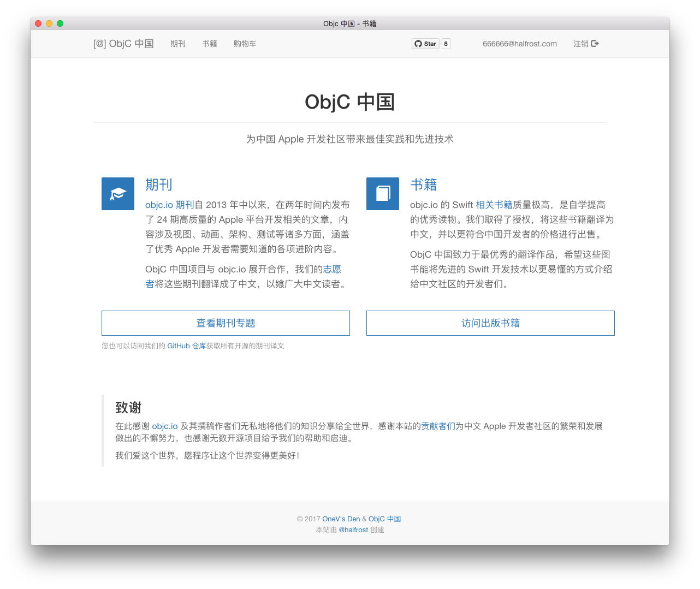Open OneV's Den footer link

tap(341, 519)
